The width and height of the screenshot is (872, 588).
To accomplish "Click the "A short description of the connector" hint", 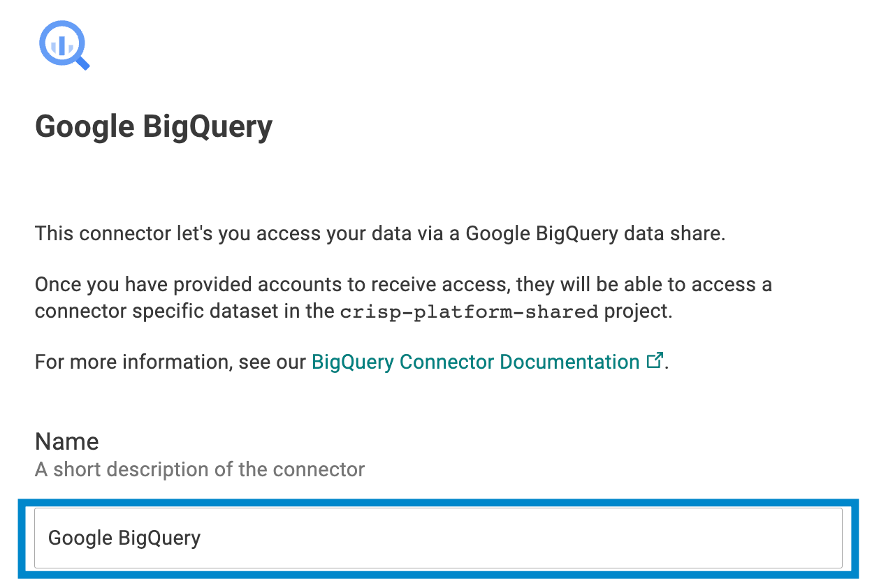I will 200,469.
